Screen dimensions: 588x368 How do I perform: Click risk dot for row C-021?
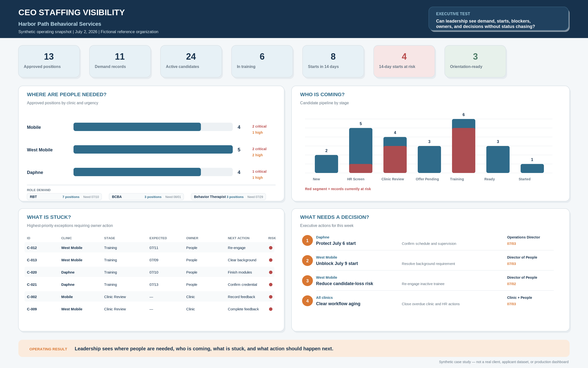click(x=271, y=285)
